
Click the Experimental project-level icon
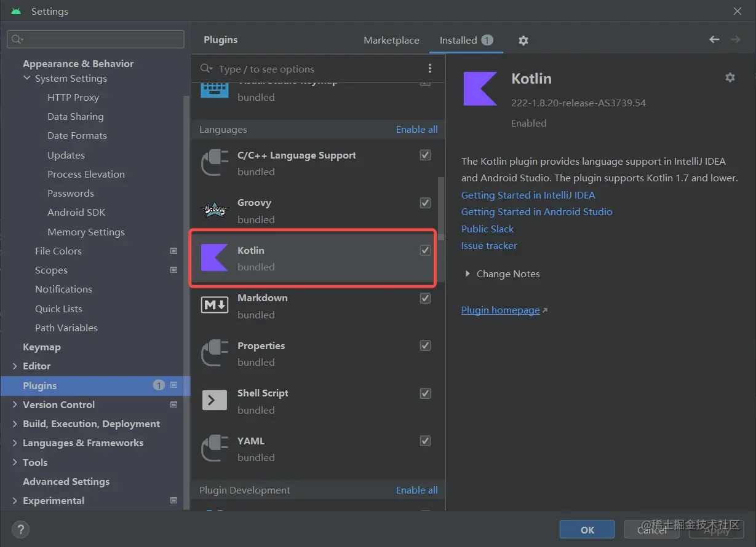pos(173,500)
